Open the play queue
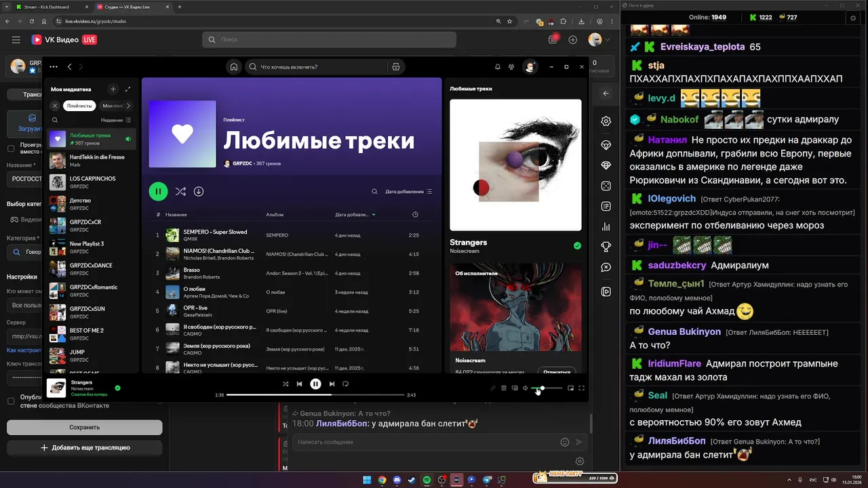 coord(504,388)
